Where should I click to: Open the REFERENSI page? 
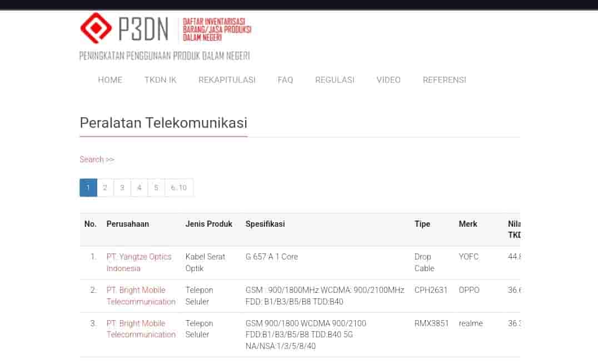pyautogui.click(x=444, y=79)
